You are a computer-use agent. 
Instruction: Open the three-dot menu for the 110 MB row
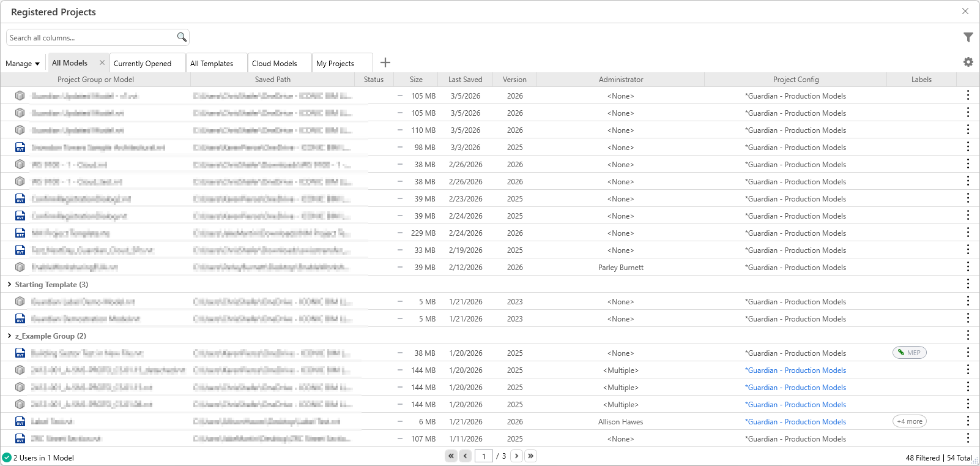(968, 130)
